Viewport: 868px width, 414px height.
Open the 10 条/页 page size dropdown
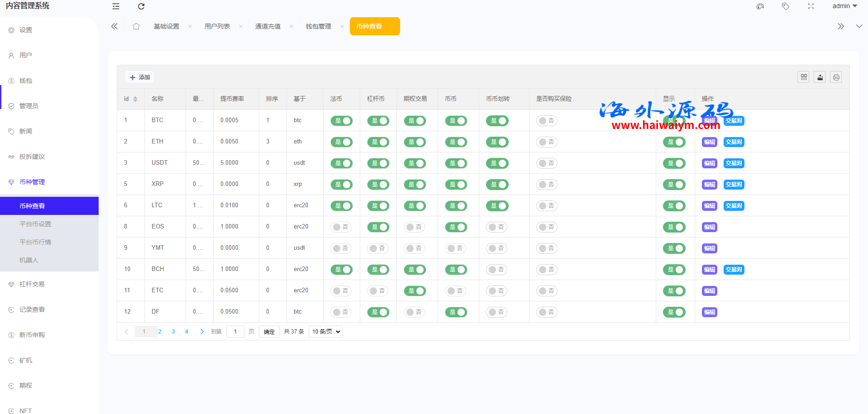click(x=325, y=332)
